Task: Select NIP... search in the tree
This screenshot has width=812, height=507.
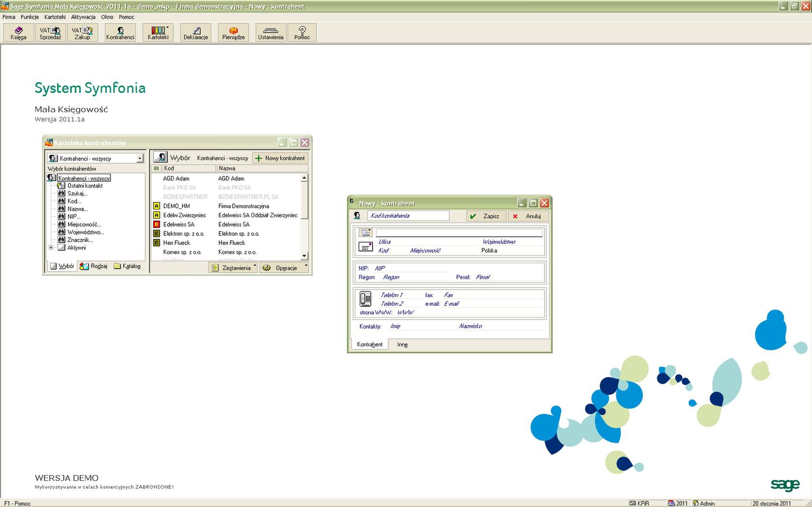Action: [74, 217]
